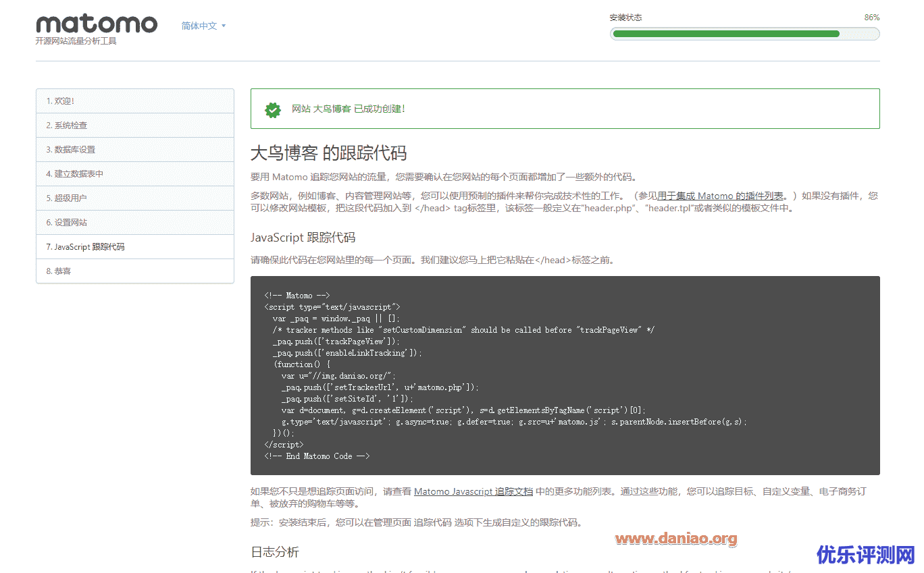Select step 1. 欢迎!

[x=135, y=101]
